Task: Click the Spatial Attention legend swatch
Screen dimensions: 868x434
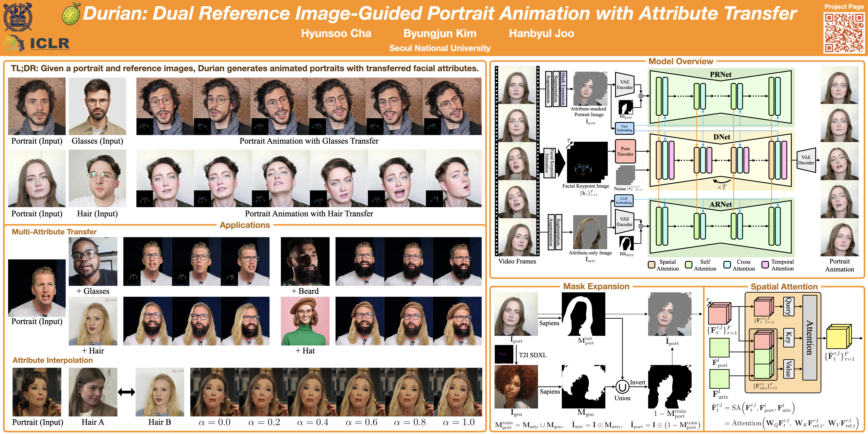Action: (651, 265)
